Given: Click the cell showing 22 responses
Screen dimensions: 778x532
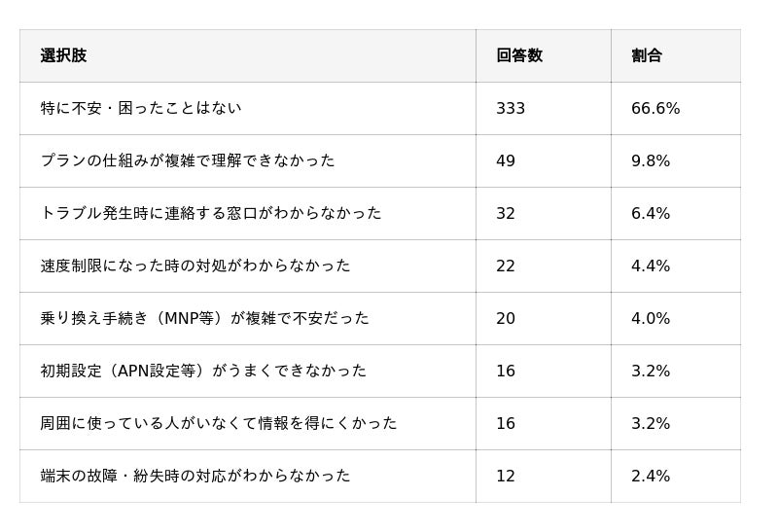Looking at the screenshot, I should click(506, 266).
